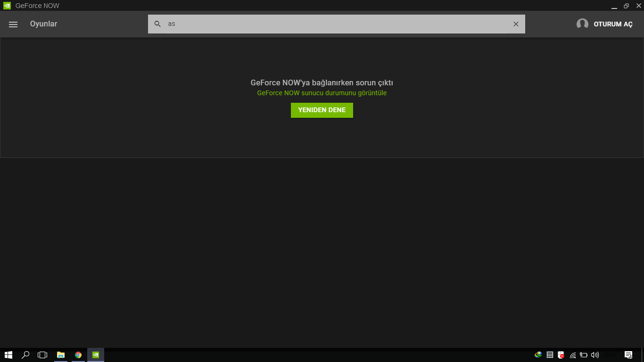
Task: Click OTURUM AÇ to sign in
Action: click(x=613, y=25)
